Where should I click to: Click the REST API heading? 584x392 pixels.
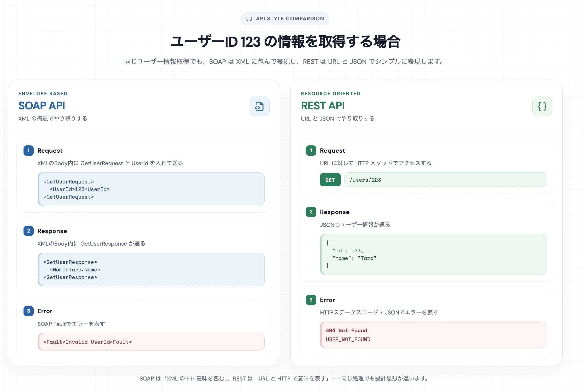point(323,106)
